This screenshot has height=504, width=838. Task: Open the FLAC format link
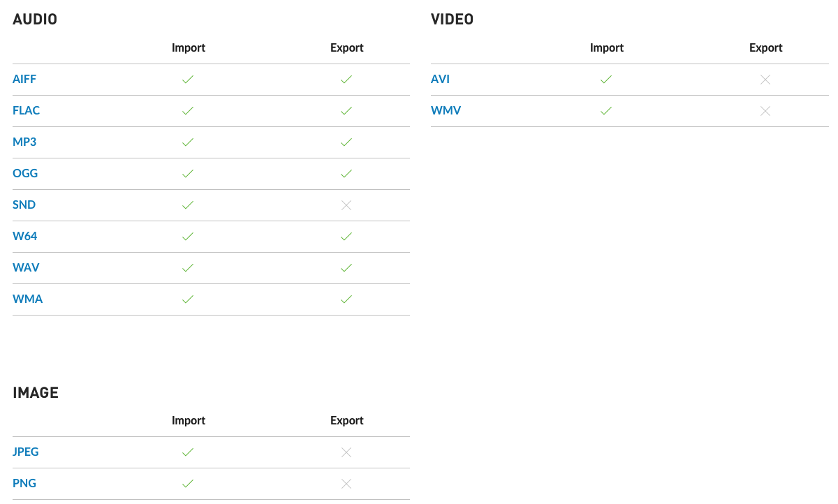[26, 111]
